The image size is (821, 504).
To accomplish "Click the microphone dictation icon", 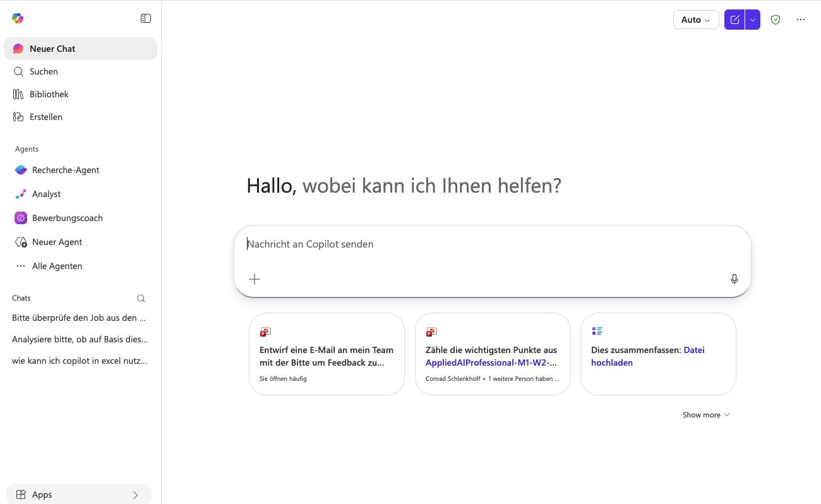I will [x=734, y=279].
